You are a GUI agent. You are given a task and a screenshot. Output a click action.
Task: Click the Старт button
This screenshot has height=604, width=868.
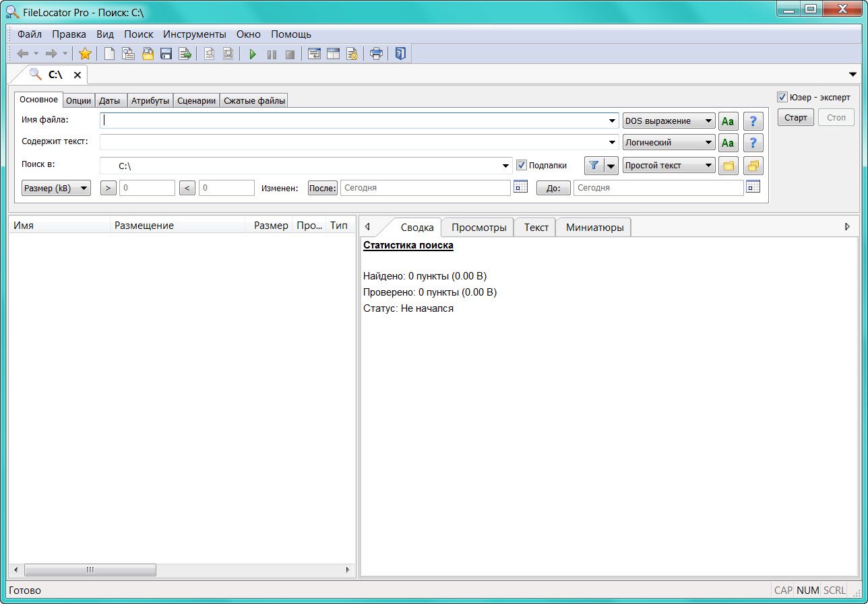pyautogui.click(x=796, y=117)
